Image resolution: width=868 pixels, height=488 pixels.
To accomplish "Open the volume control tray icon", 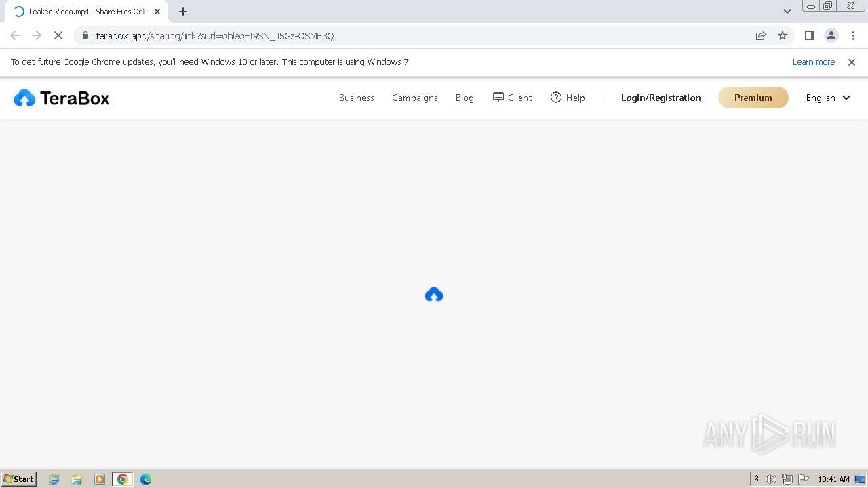I will pyautogui.click(x=771, y=479).
